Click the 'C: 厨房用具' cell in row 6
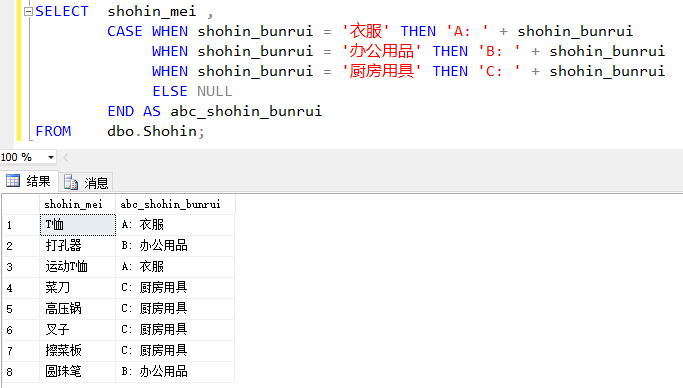683x388 pixels. (x=175, y=330)
